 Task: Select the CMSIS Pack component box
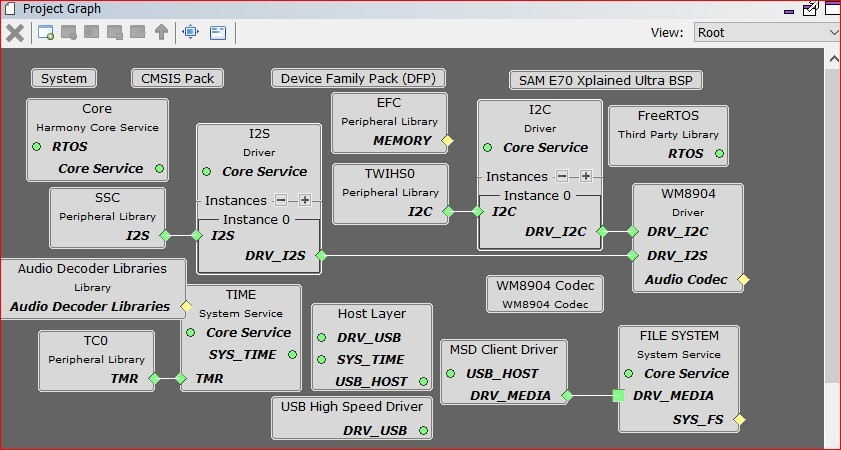click(x=178, y=78)
